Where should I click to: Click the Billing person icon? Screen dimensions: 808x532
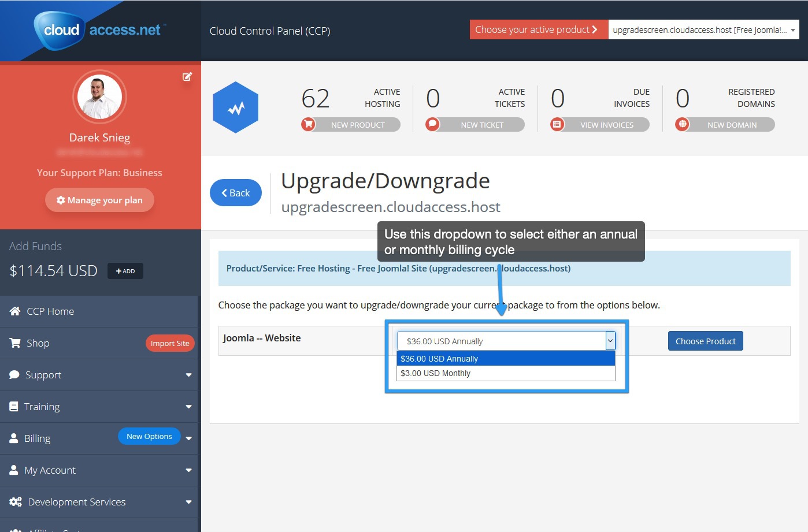click(x=14, y=438)
